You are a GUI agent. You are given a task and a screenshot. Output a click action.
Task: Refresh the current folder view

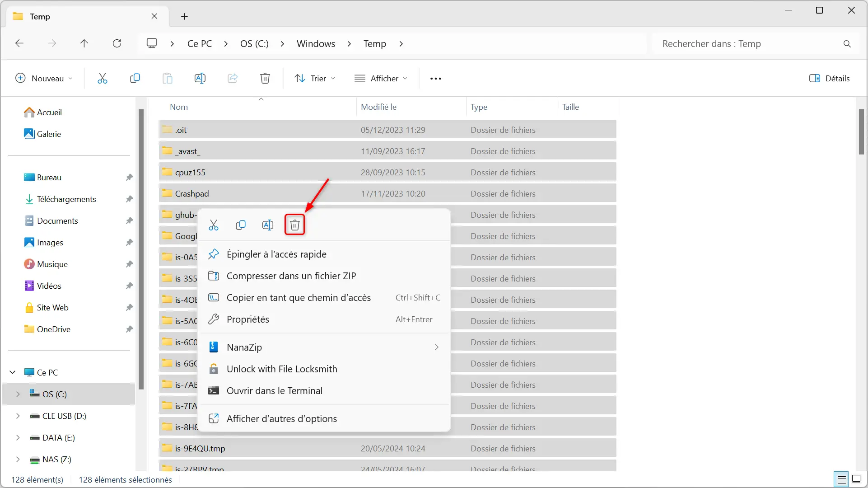coord(117,43)
